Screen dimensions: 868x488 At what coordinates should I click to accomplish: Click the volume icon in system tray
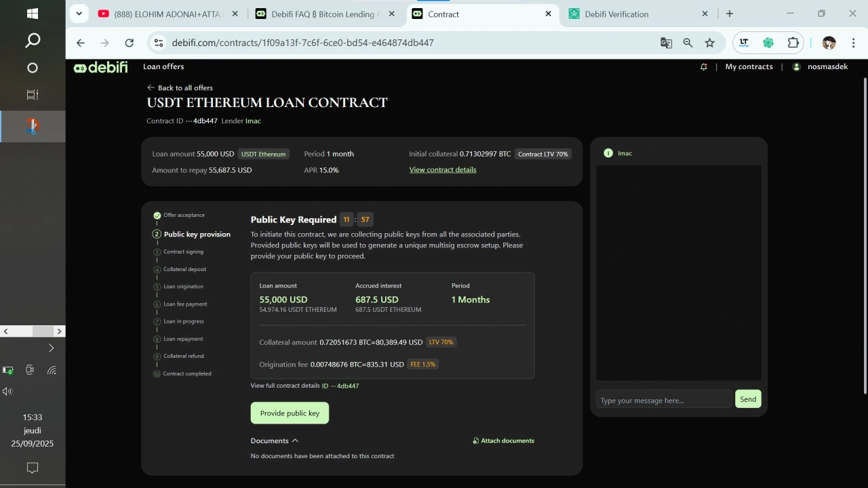point(7,391)
